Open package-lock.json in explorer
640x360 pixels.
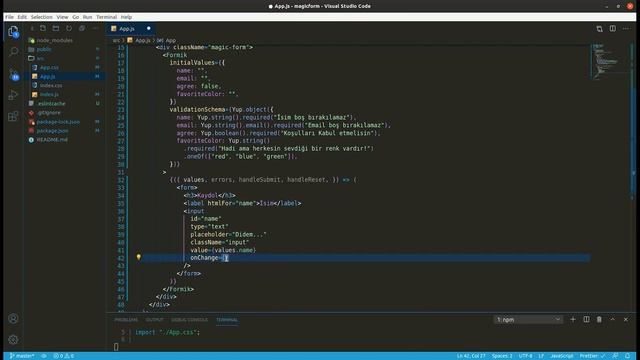point(58,122)
